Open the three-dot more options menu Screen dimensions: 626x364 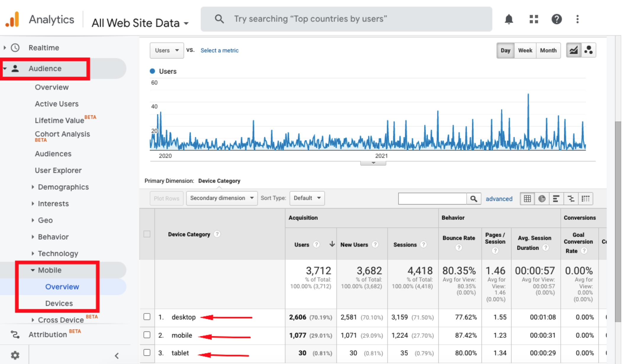pyautogui.click(x=577, y=19)
